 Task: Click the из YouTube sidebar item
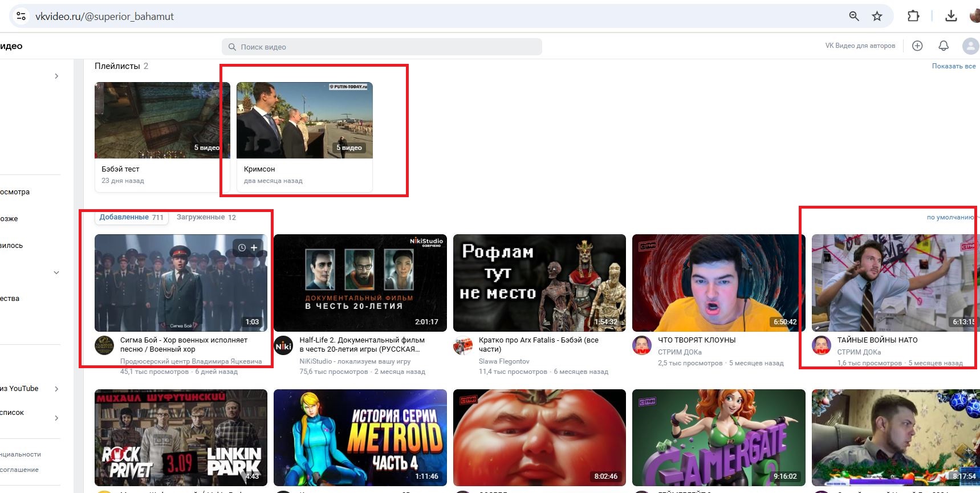click(19, 389)
